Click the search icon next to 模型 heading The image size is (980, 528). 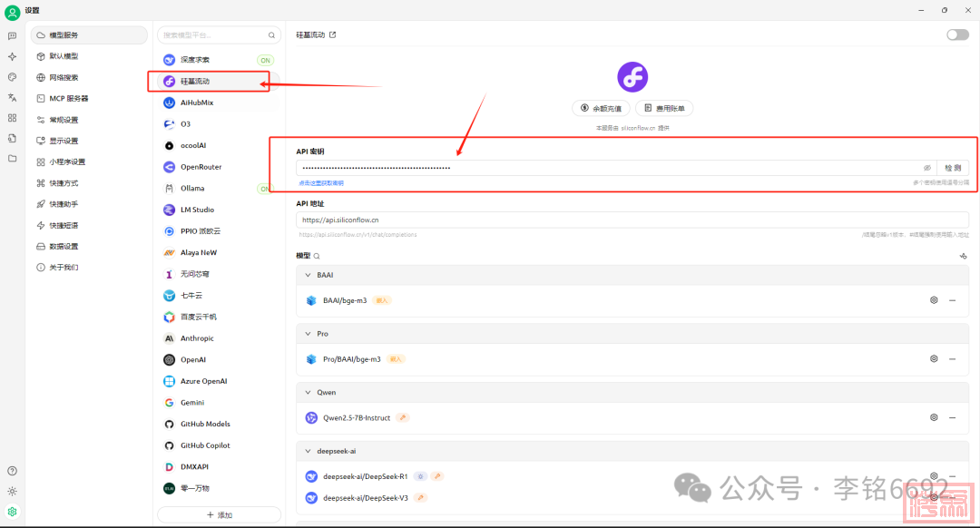317,257
